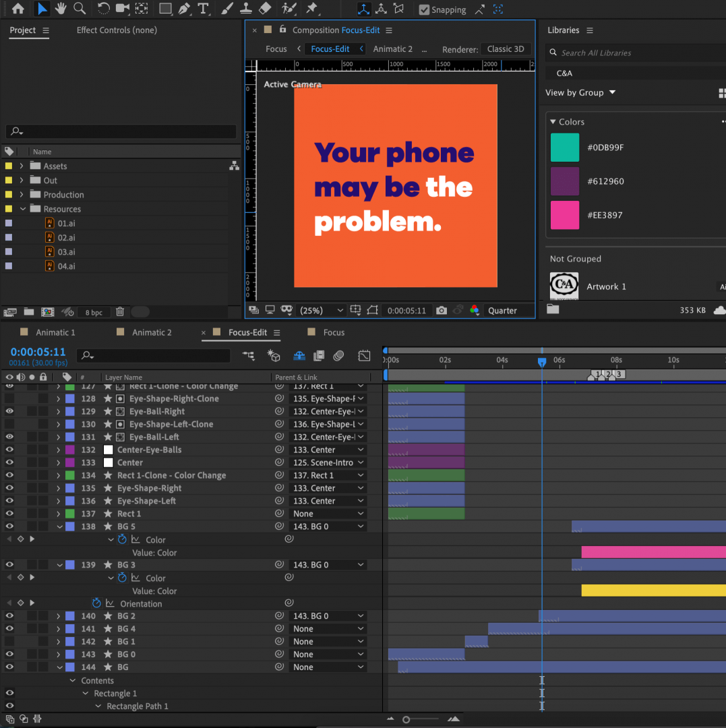Viewport: 726px width, 728px height.
Task: Expand the Assets folder
Action: (22, 166)
